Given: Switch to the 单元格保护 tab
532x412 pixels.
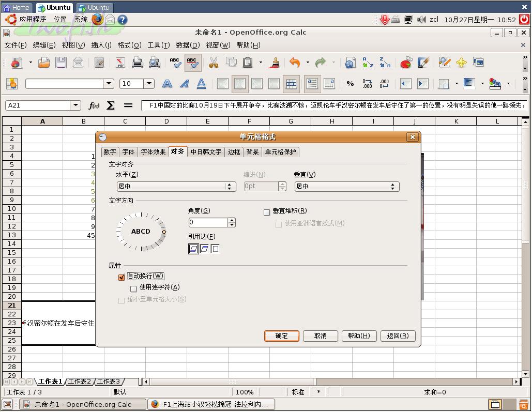Looking at the screenshot, I should click(x=281, y=152).
